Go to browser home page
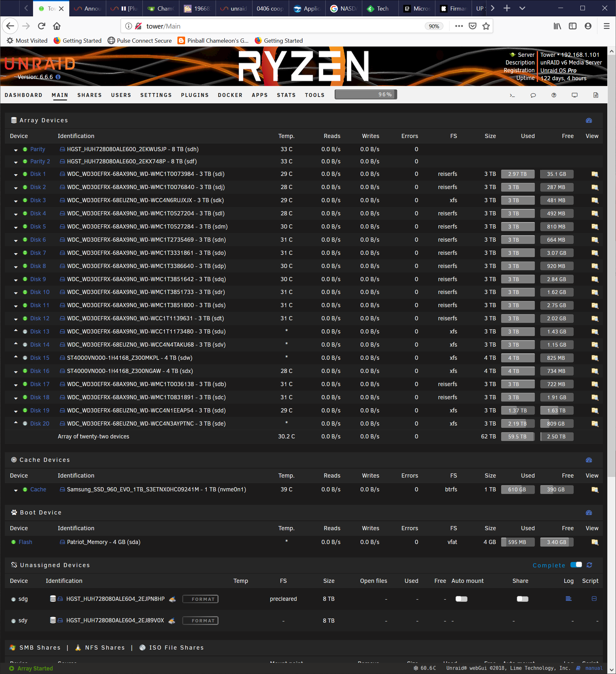Screen dimensions: 616x674 tap(57, 26)
